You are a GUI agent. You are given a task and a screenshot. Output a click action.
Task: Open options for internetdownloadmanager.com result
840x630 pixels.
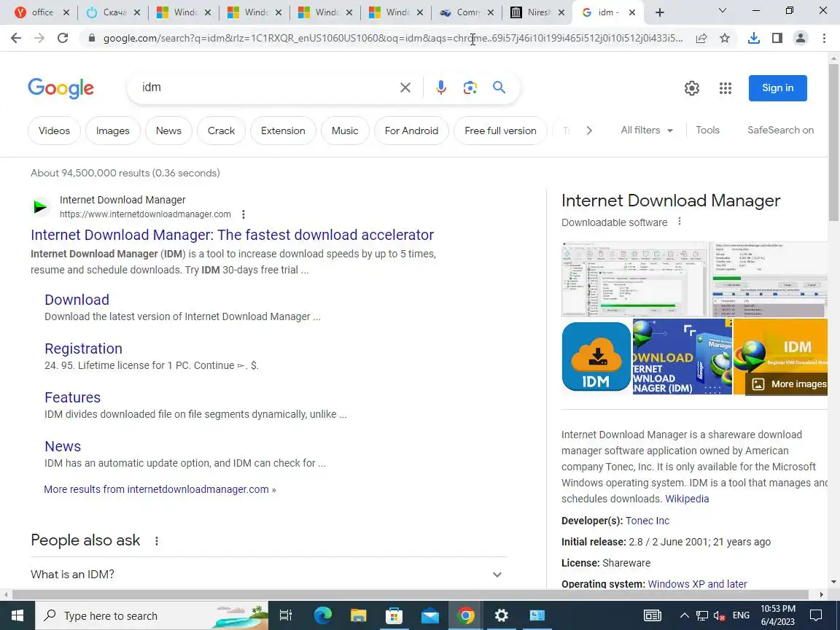(244, 214)
